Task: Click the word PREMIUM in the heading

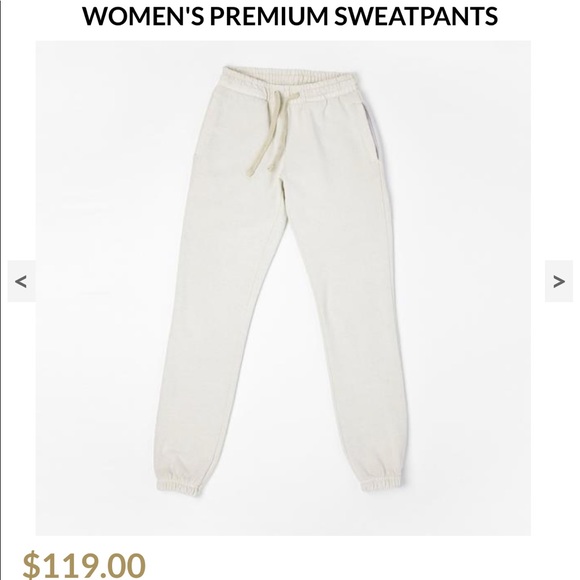Action: [270, 16]
